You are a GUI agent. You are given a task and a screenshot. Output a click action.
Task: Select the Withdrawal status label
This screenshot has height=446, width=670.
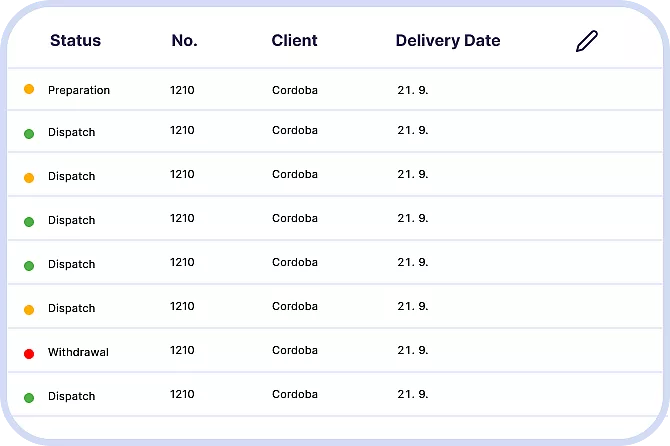point(78,352)
